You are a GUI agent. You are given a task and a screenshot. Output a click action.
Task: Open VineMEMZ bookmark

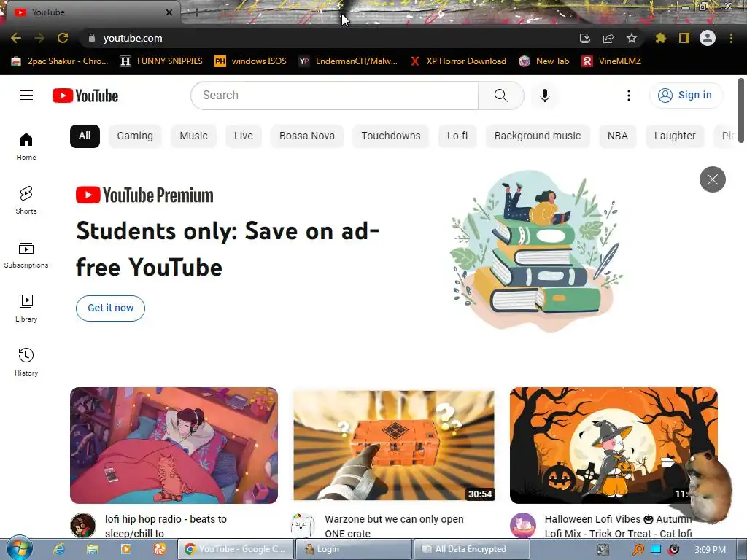(611, 61)
